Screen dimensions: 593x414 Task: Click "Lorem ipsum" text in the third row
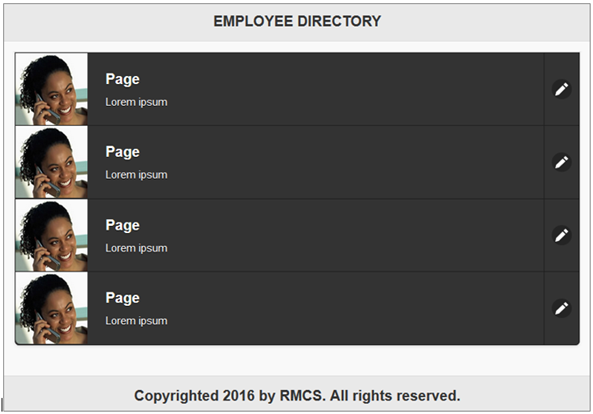pos(136,248)
